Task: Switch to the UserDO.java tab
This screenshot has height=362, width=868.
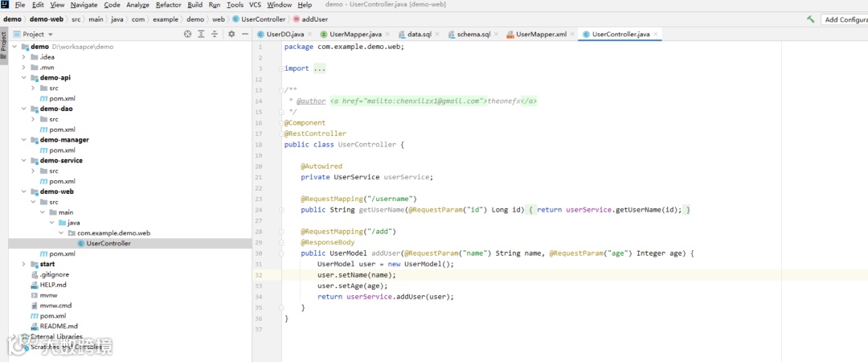Action: coord(285,35)
